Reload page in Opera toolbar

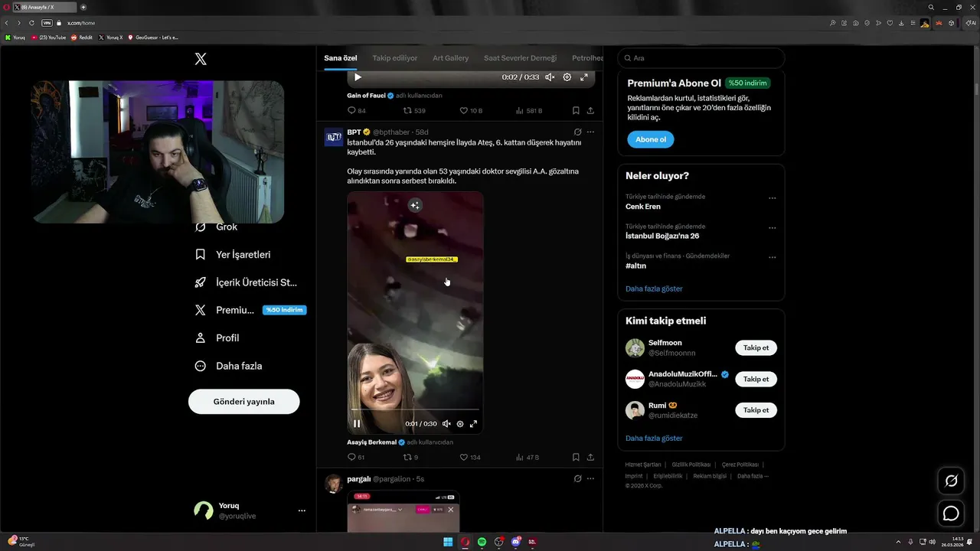(31, 23)
